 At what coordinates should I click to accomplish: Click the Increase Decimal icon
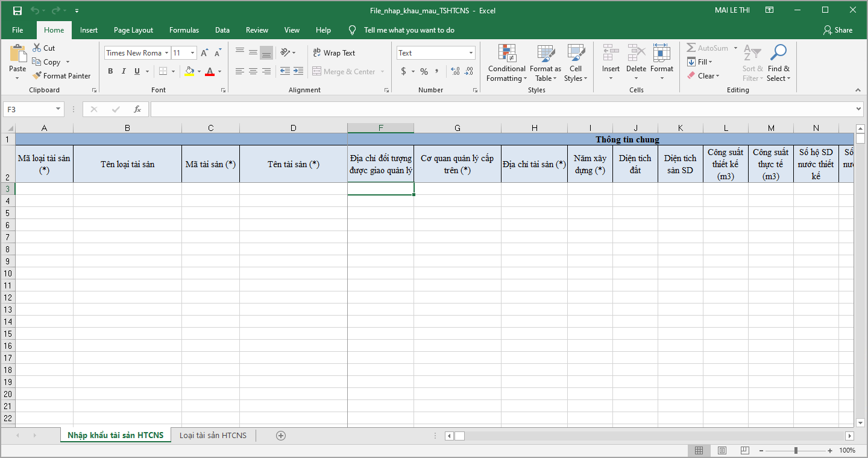point(454,71)
